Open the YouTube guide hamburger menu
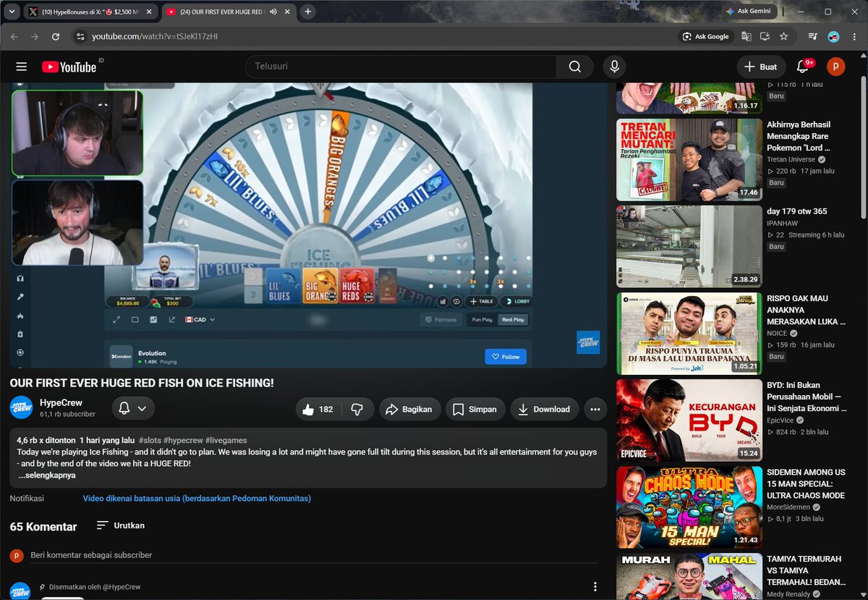This screenshot has width=868, height=600. click(22, 67)
